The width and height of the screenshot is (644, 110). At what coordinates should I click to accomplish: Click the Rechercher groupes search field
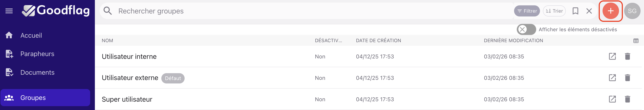click(x=300, y=11)
